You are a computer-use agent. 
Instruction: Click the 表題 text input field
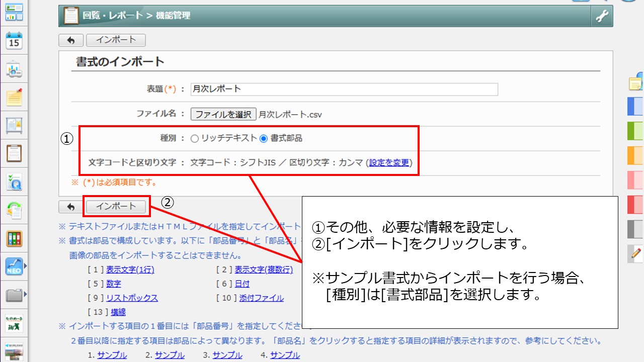344,89
